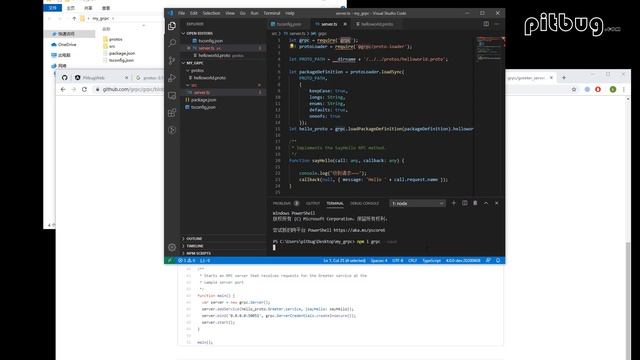Close the server.ts editor tab

point(345,24)
